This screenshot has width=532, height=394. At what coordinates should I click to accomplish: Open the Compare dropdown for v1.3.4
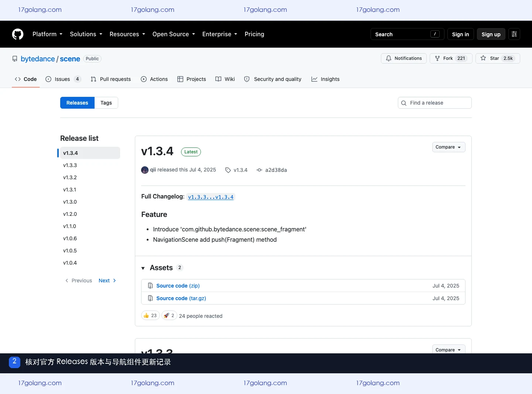pos(449,147)
